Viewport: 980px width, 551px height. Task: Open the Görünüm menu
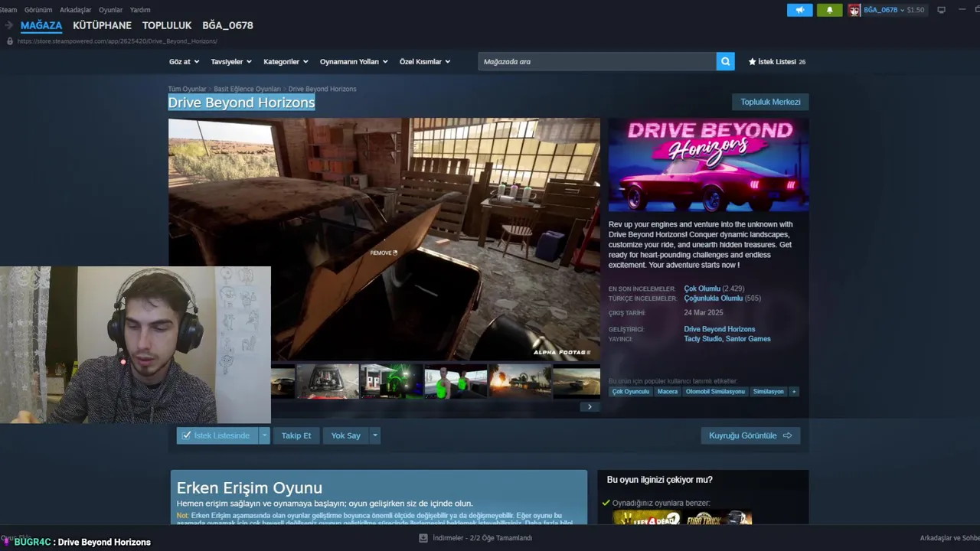point(38,10)
